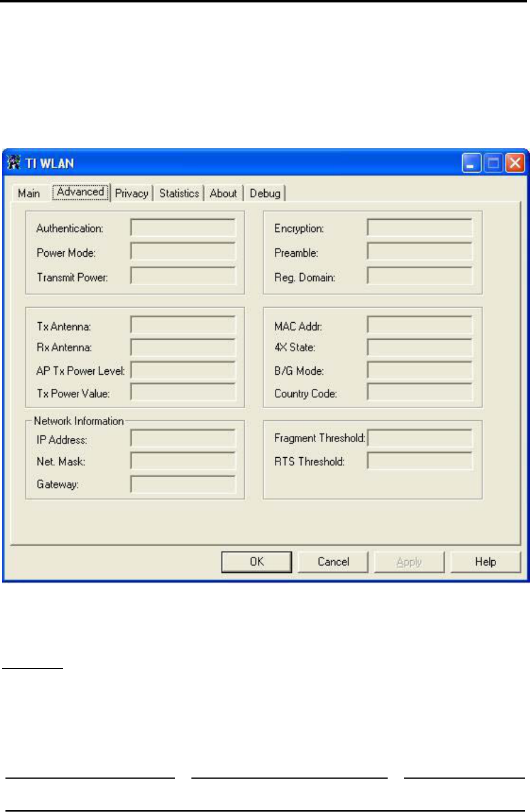Image resolution: width=530 pixels, height=812 pixels.
Task: Open Help for this dialog
Action: click(x=485, y=562)
